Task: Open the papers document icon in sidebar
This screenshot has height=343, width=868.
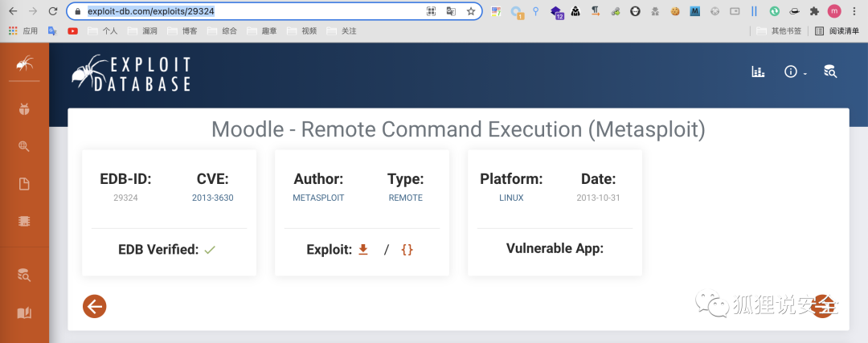Action: coord(24,184)
